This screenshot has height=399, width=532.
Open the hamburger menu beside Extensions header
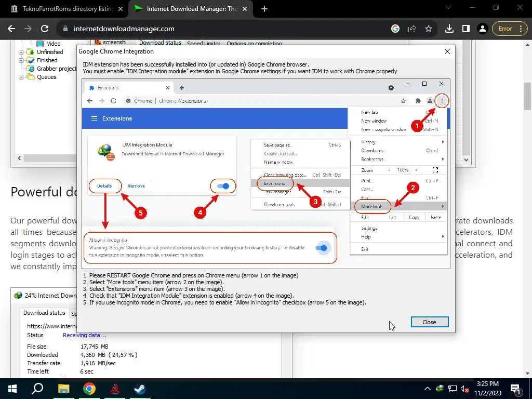coord(95,118)
